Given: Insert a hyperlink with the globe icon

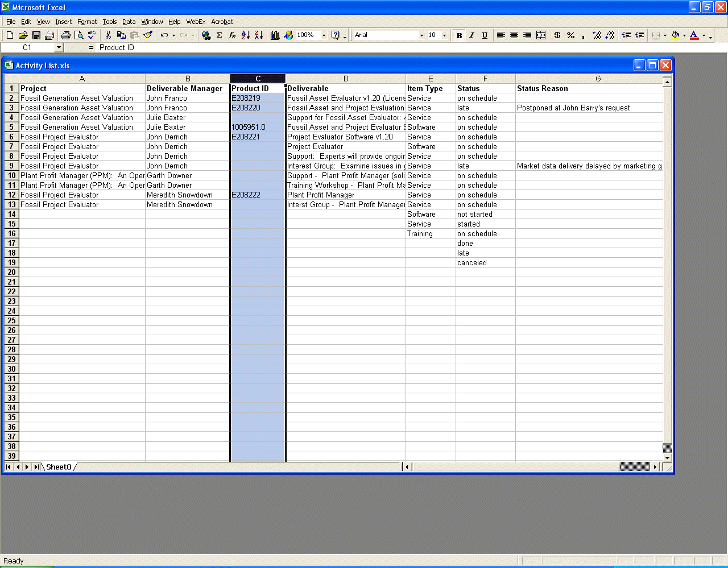Looking at the screenshot, I should [x=206, y=35].
